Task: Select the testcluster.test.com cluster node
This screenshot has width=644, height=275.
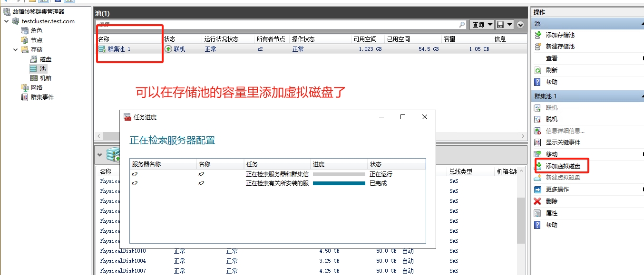Action: click(x=48, y=21)
